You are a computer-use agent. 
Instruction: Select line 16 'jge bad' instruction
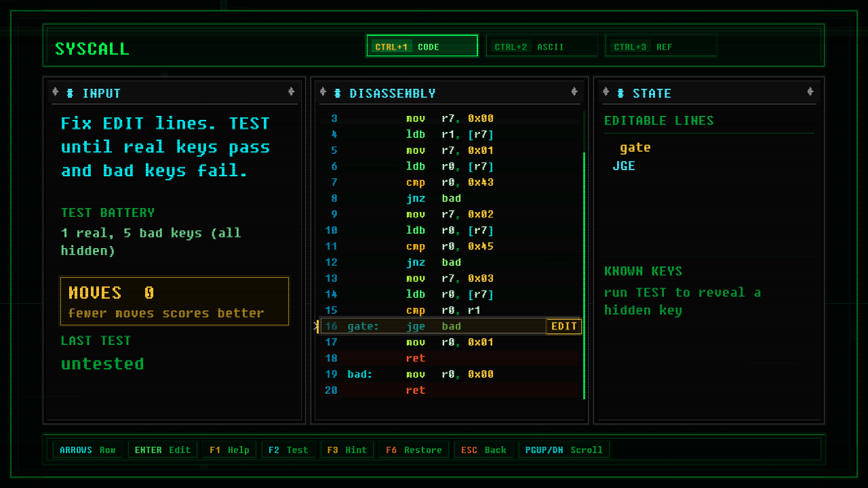(450, 327)
